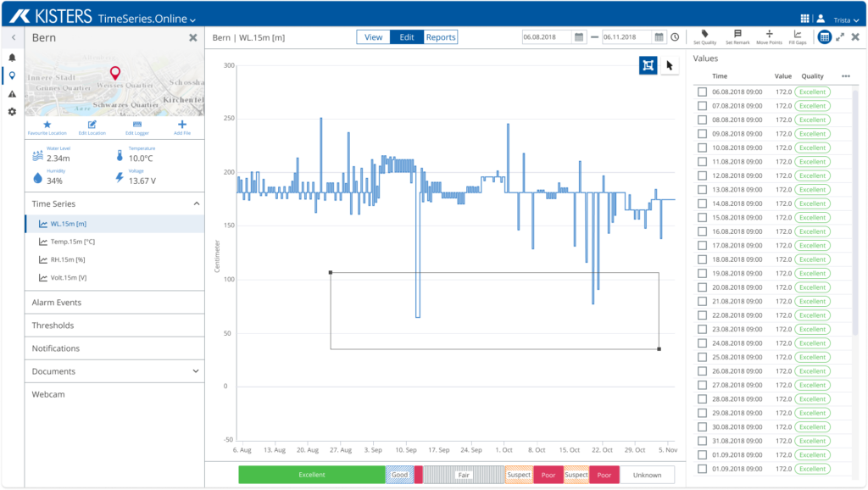Screen dimensions: 868x490
Task: Collapse the Time Series section
Action: pos(196,204)
